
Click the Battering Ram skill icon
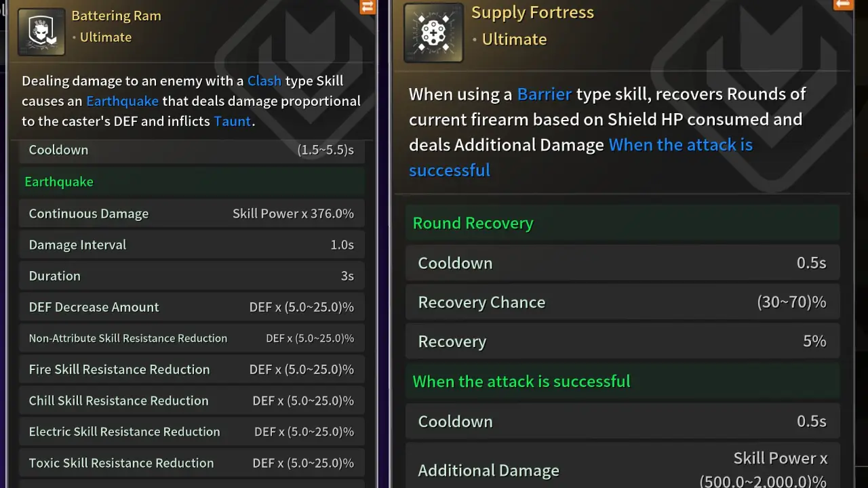[x=41, y=31]
